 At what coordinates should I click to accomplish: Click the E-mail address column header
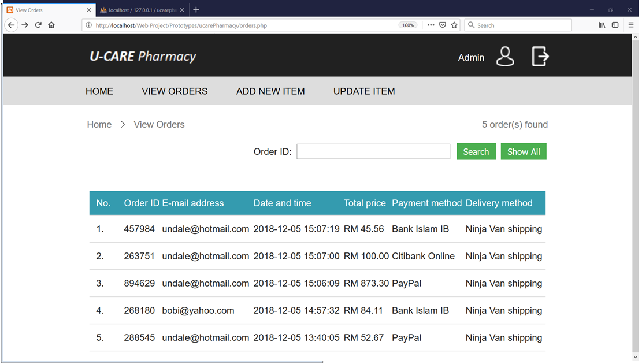[193, 203]
